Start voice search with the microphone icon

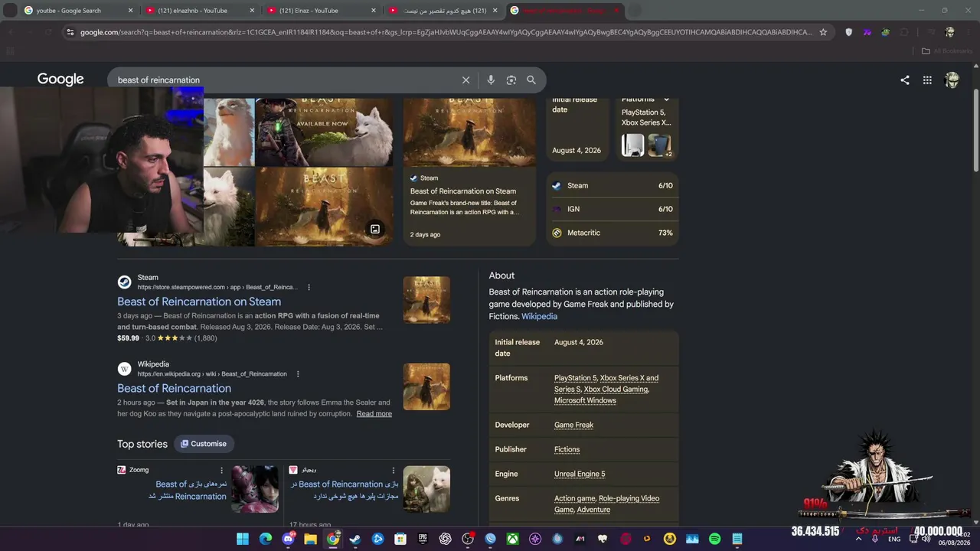pos(491,80)
